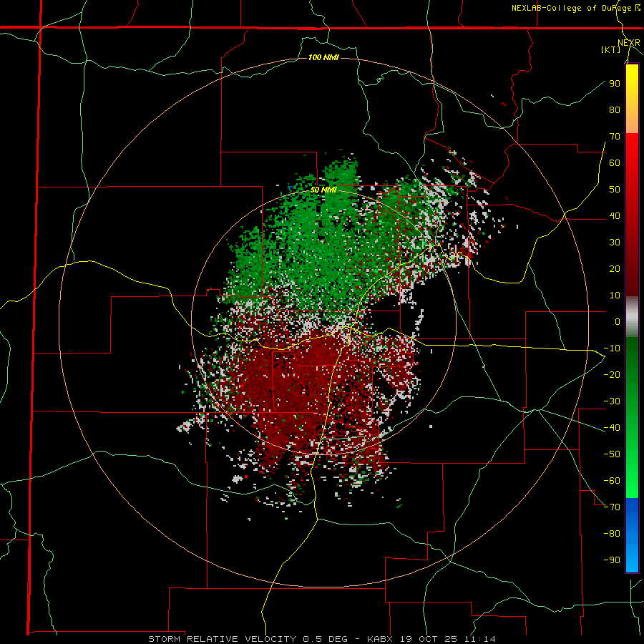The height and width of the screenshot is (644, 644).
Task: Click the 100 NMI range ring label
Action: point(323,57)
